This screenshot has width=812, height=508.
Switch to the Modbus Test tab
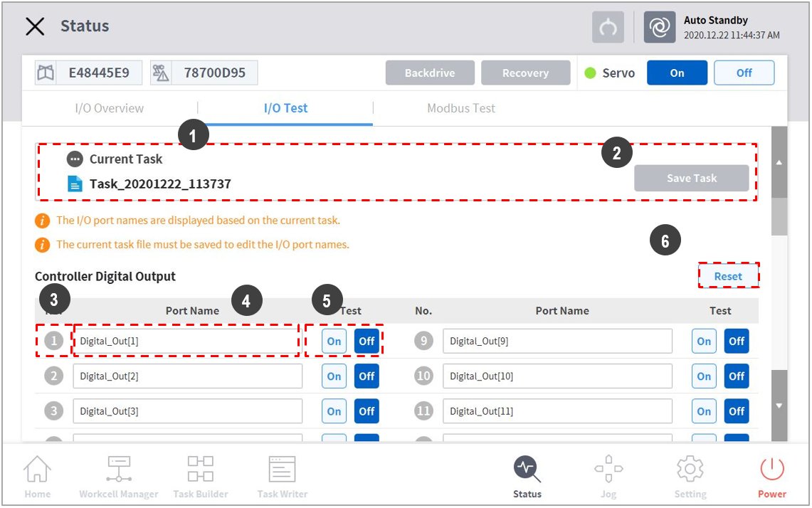(461, 109)
